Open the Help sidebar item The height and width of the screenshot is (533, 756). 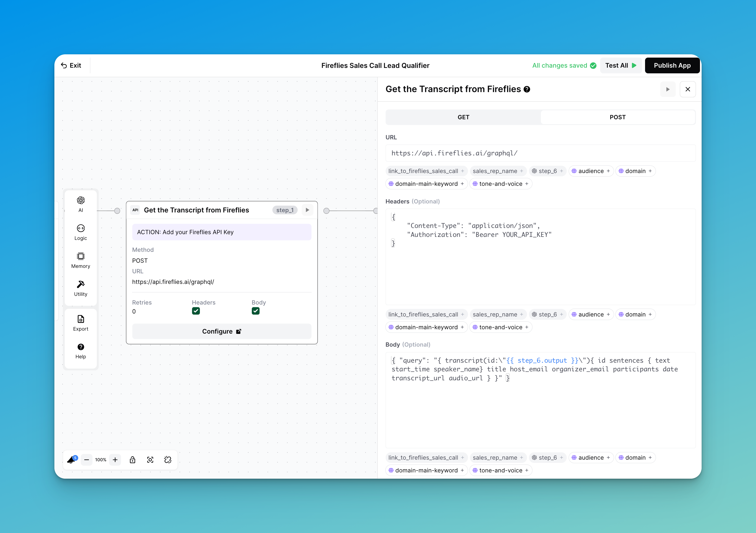pos(81,351)
